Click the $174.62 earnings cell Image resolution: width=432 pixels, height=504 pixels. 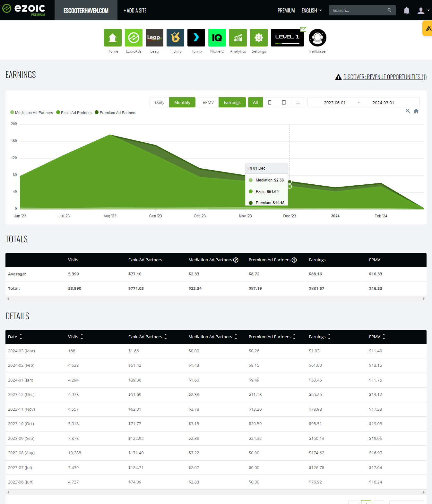[x=316, y=453]
